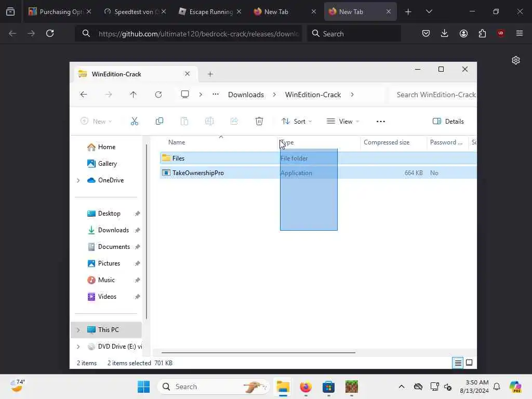Image resolution: width=532 pixels, height=399 pixels.
Task: Open the Firefox list all tabs dropdown
Action: (429, 11)
